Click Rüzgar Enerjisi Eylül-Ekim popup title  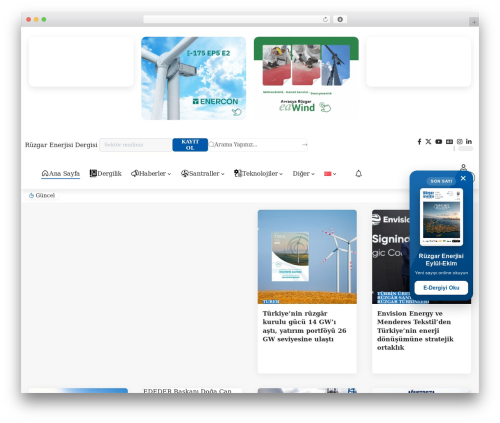tap(441, 260)
